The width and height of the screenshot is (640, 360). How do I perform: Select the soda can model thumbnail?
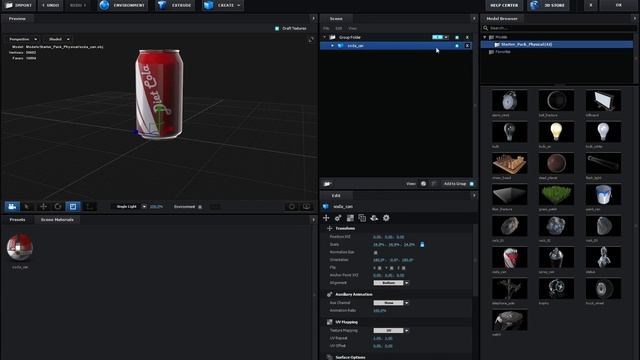(x=509, y=258)
